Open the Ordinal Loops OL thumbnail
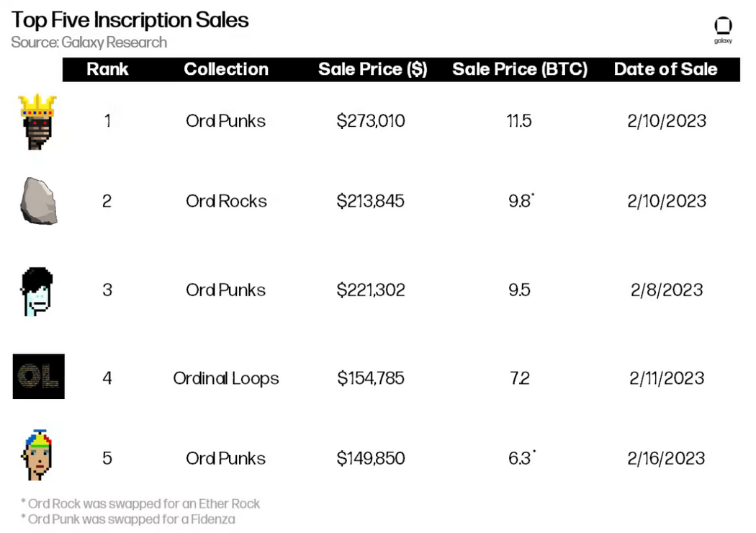This screenshot has width=756, height=533. click(39, 376)
